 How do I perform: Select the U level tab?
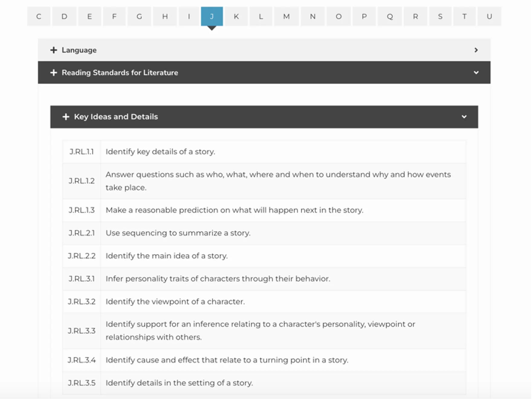coord(489,16)
